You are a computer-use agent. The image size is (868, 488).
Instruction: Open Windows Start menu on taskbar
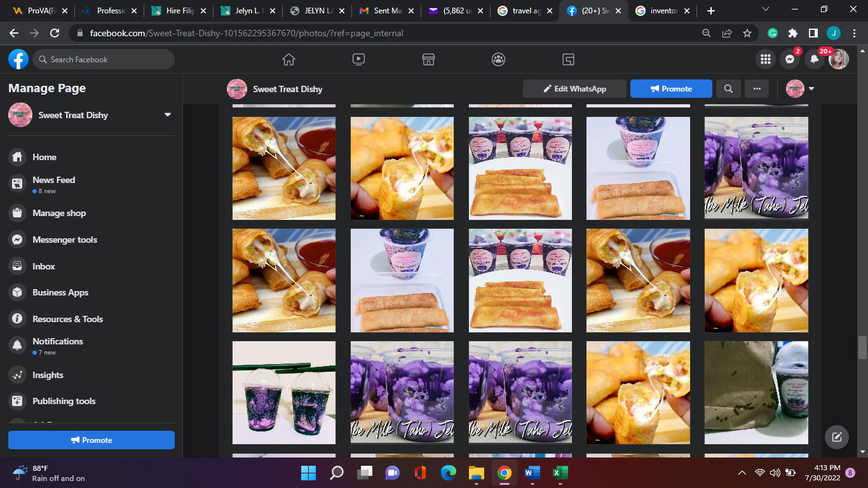coord(308,473)
